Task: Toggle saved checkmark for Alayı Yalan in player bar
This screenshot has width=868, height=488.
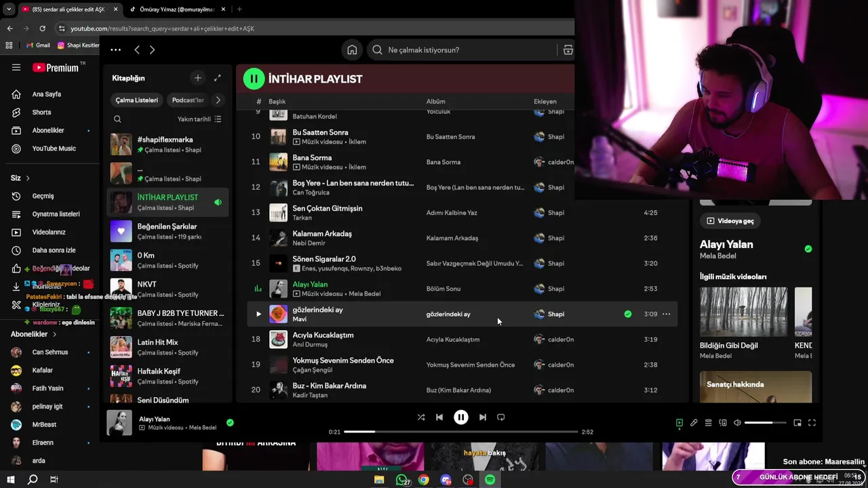Action: [230, 423]
